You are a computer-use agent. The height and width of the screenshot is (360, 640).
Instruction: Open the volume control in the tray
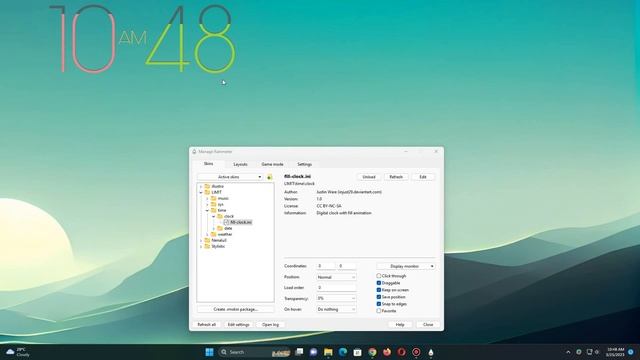point(597,352)
